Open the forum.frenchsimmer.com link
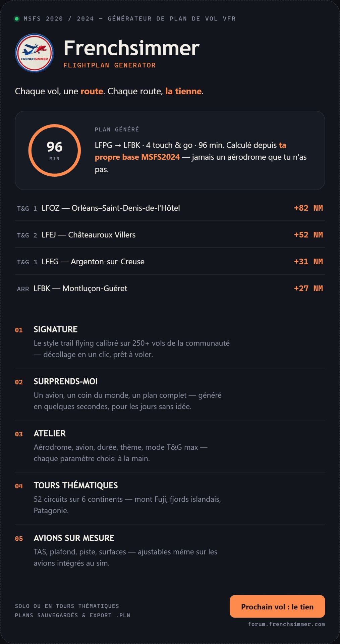Screen dimensions: 340x644 click(x=286, y=624)
